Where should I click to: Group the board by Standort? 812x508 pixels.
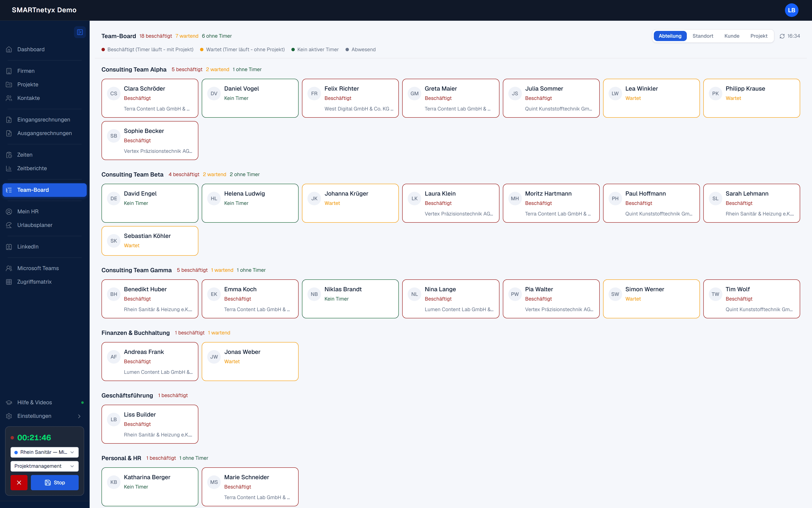pos(703,36)
